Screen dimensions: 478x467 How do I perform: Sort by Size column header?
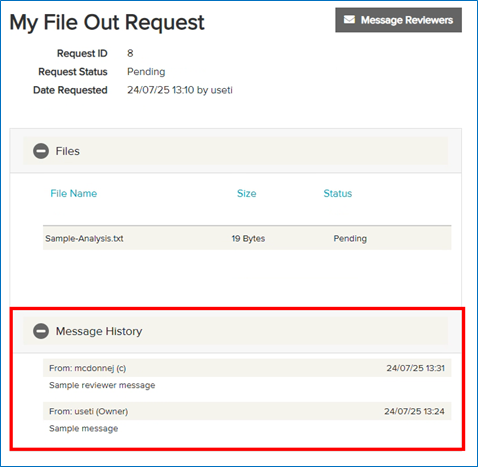tap(247, 193)
